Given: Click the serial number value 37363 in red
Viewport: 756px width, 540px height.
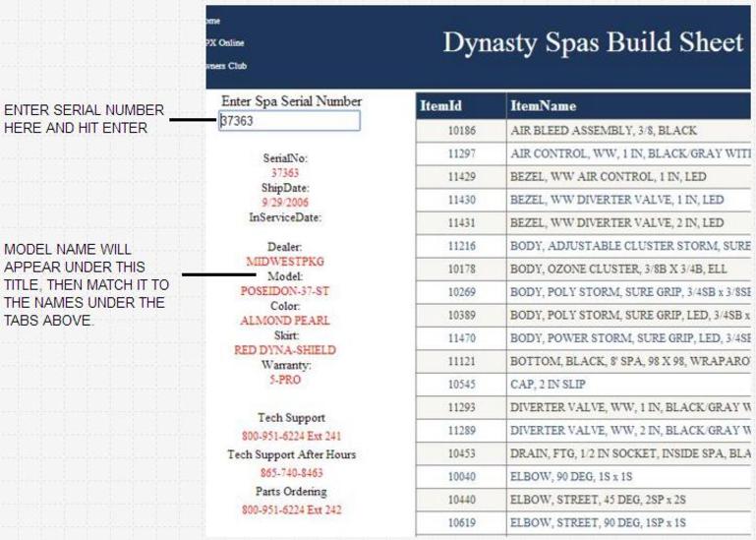Looking at the screenshot, I should tap(285, 173).
